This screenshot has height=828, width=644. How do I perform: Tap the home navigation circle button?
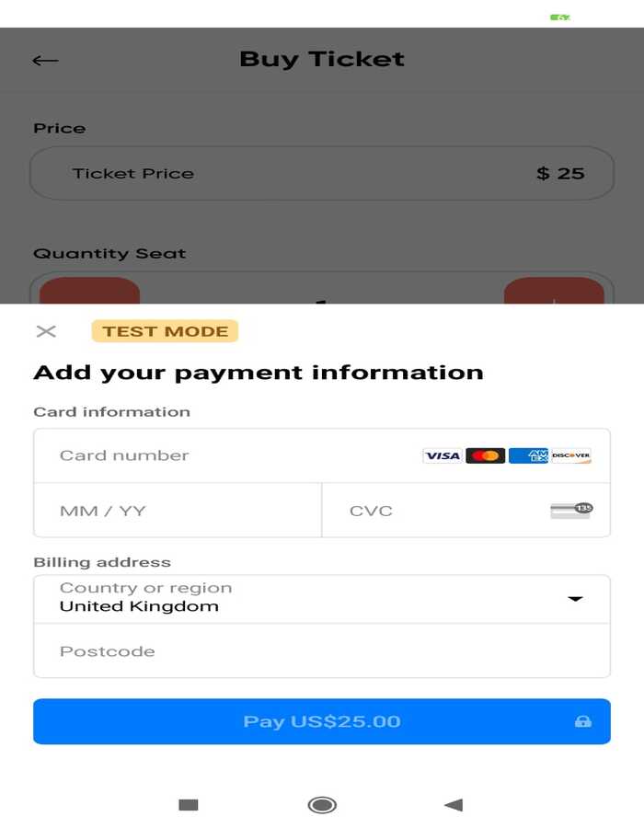pyautogui.click(x=322, y=804)
